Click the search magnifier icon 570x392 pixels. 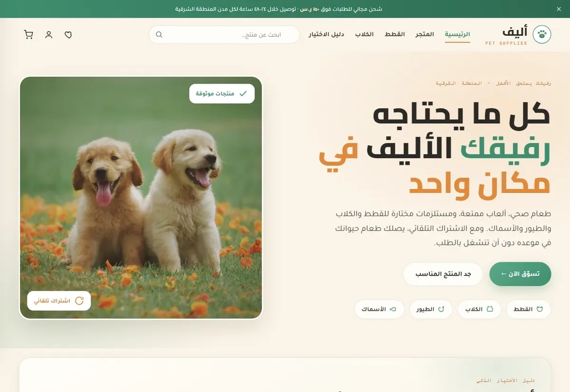pyautogui.click(x=159, y=35)
